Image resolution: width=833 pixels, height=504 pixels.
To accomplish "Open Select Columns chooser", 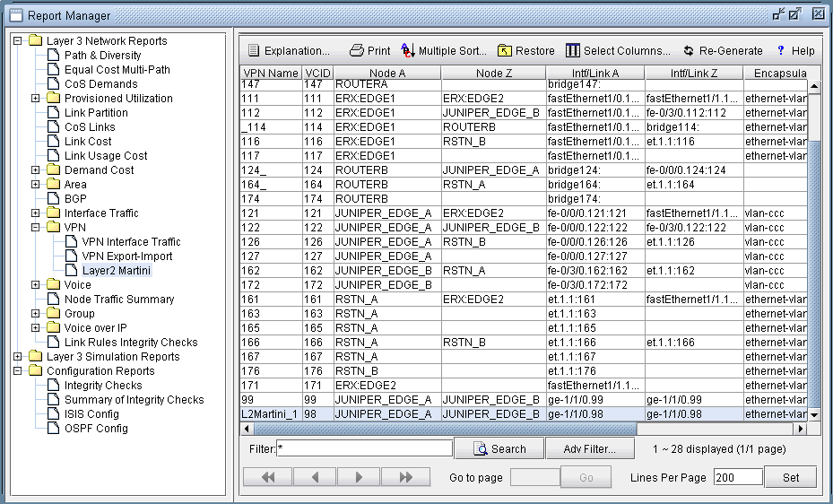I will click(x=618, y=51).
